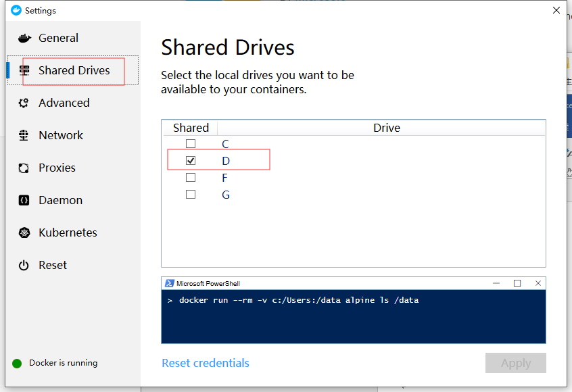This screenshot has width=572, height=392.
Task: Go to the Network settings tab
Action: click(x=73, y=135)
